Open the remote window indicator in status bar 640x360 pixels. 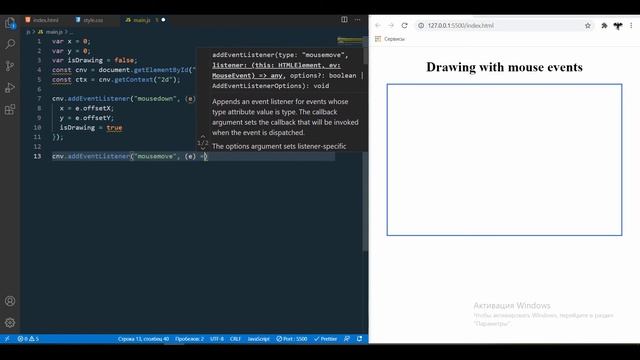coord(7,339)
